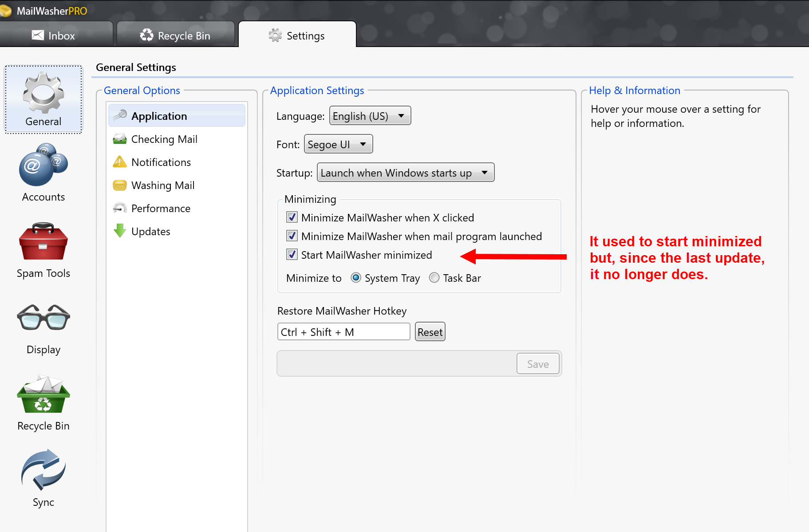809x532 pixels.
Task: Uncheck Start MailWasher minimized
Action: coord(292,255)
